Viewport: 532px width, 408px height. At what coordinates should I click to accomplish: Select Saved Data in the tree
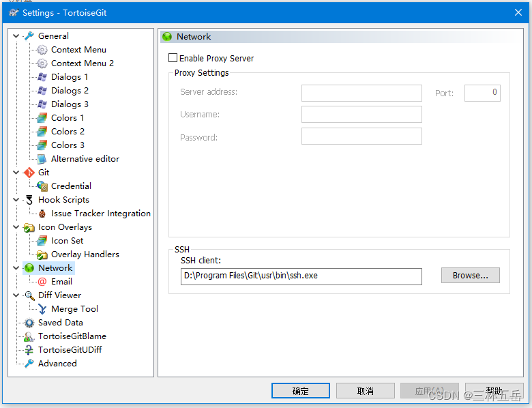point(61,323)
